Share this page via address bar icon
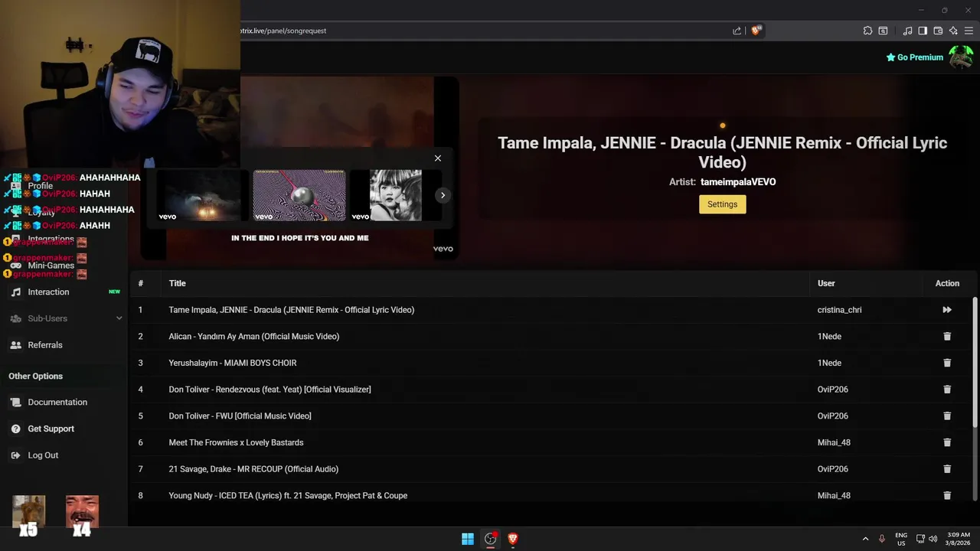This screenshot has height=551, width=980. tap(737, 31)
